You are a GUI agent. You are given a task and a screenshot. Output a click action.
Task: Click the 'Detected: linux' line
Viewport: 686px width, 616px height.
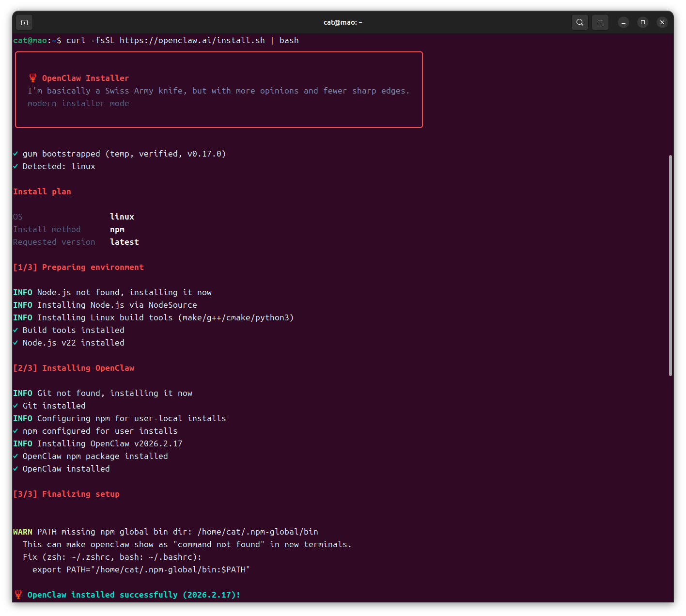click(x=54, y=166)
